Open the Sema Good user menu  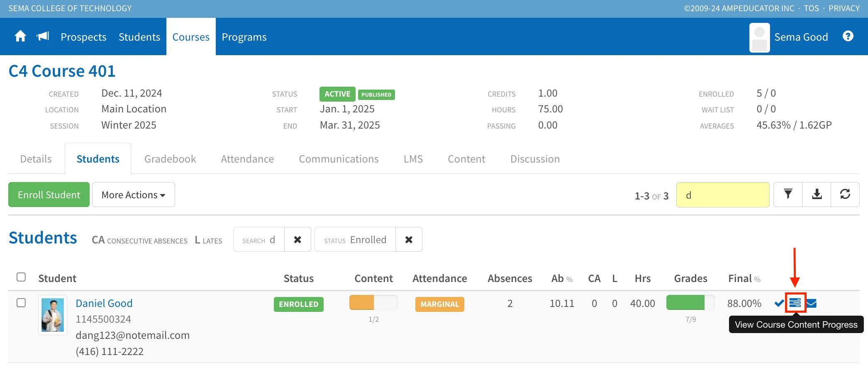(789, 37)
